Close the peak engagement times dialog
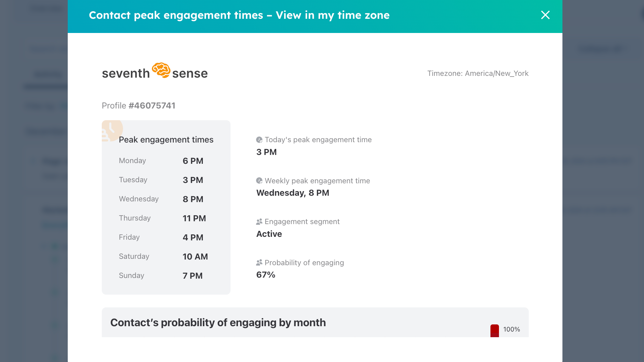Viewport: 644px width, 362px height. (545, 15)
